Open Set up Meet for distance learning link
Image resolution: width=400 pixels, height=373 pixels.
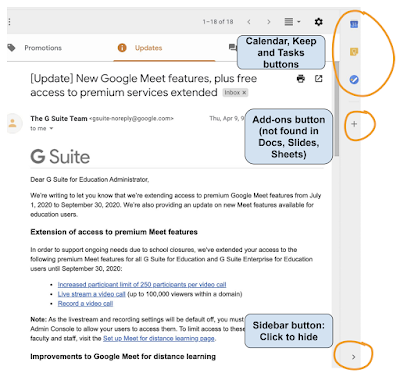point(159,338)
